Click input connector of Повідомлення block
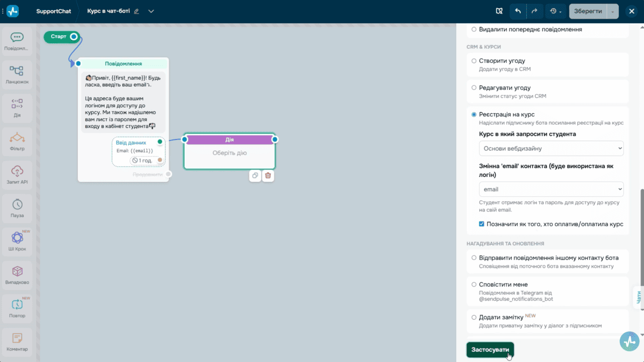Image resolution: width=644 pixels, height=362 pixels. [x=78, y=63]
